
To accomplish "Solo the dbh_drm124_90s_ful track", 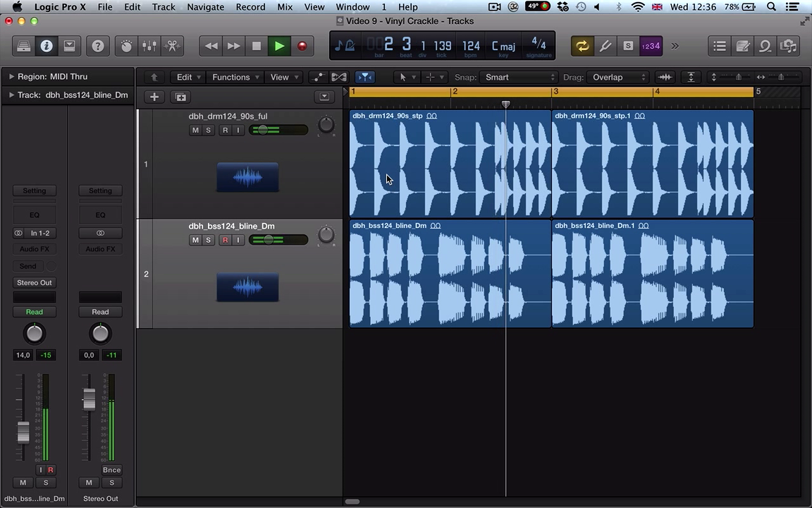I will pos(208,130).
